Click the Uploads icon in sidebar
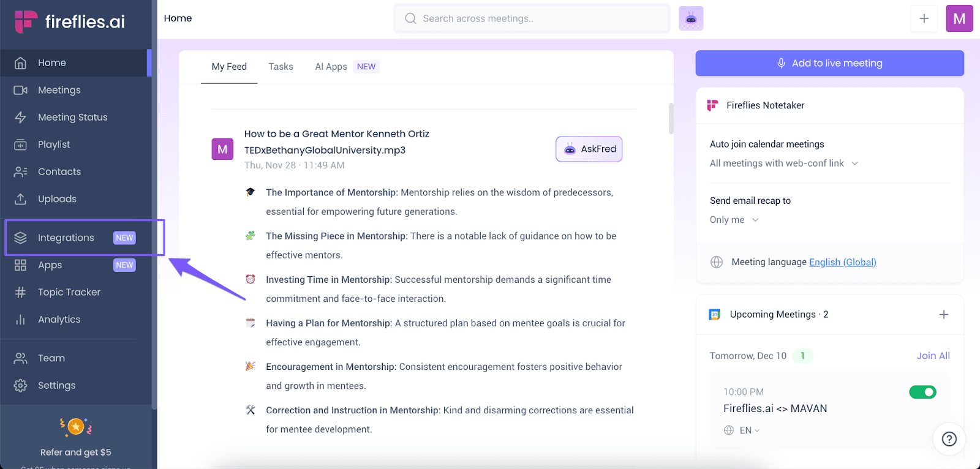980x469 pixels. (x=20, y=199)
